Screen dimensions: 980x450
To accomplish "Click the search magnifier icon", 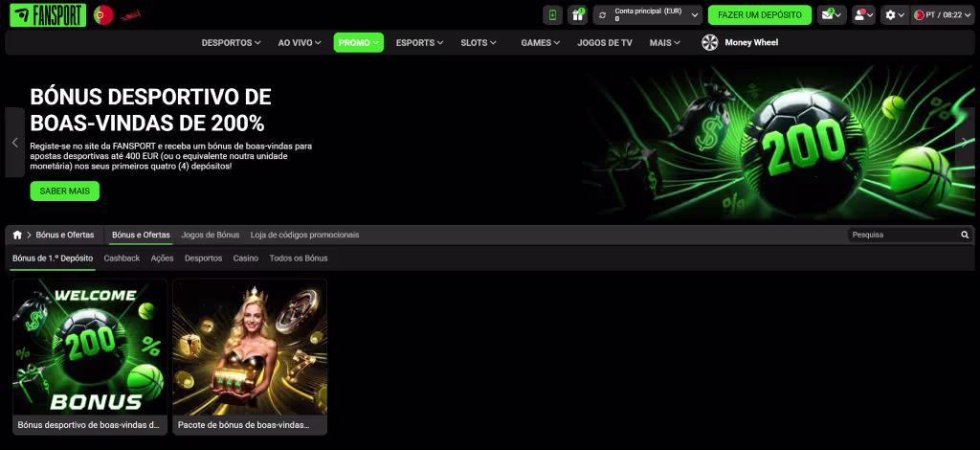I will pos(965,235).
